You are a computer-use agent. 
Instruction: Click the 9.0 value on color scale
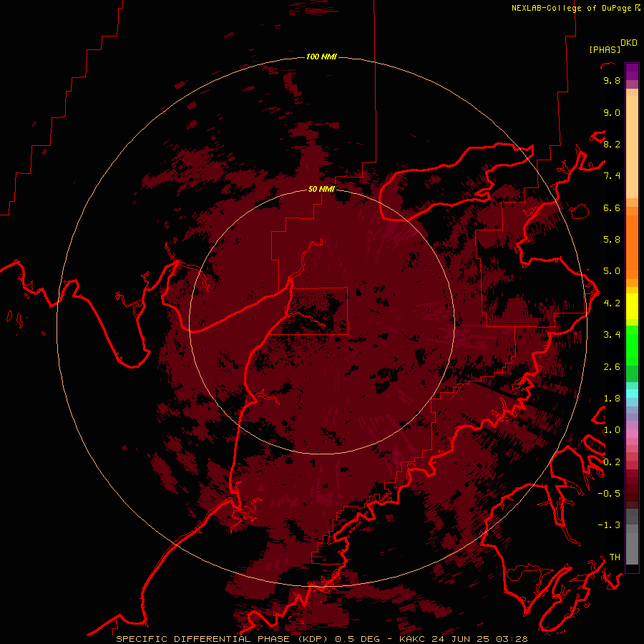[x=612, y=112]
